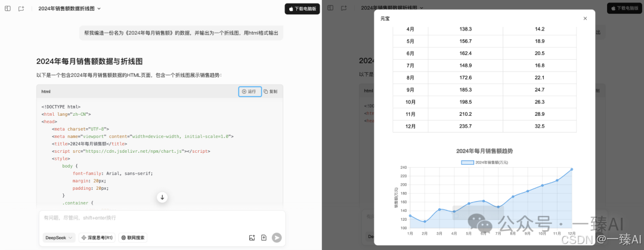Viewport: 644px width, 250px height.
Task: Click the '235.7' table cell
Action: 466,126
